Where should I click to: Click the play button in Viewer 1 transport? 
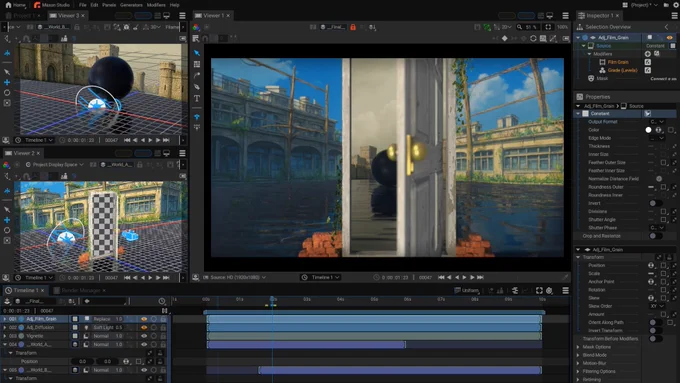click(464, 277)
